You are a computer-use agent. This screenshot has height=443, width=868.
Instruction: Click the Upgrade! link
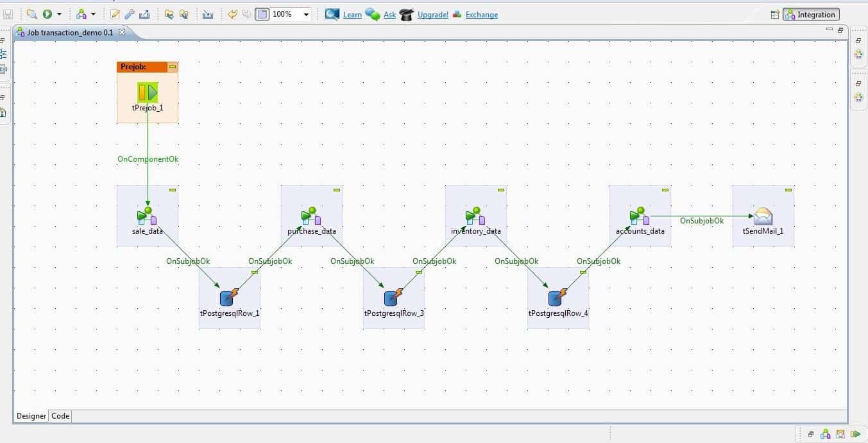click(432, 14)
